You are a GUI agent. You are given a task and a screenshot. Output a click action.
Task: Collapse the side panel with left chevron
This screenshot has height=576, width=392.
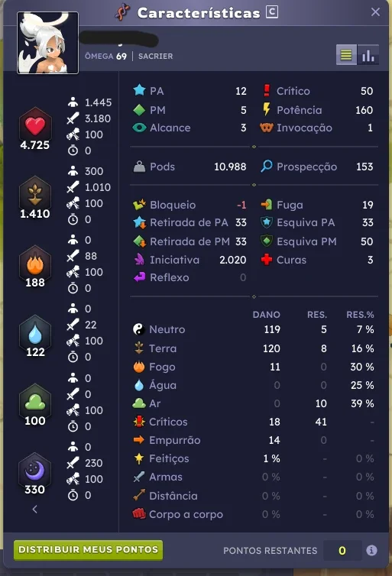click(x=35, y=509)
